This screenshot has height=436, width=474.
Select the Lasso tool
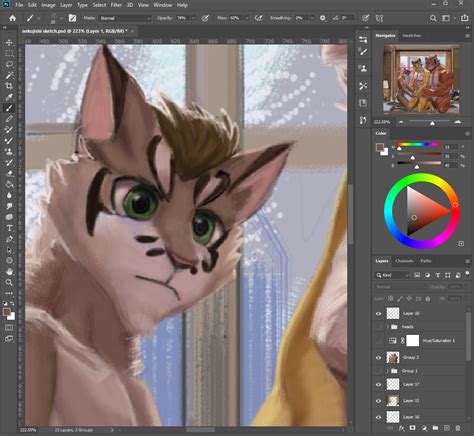pos(9,64)
